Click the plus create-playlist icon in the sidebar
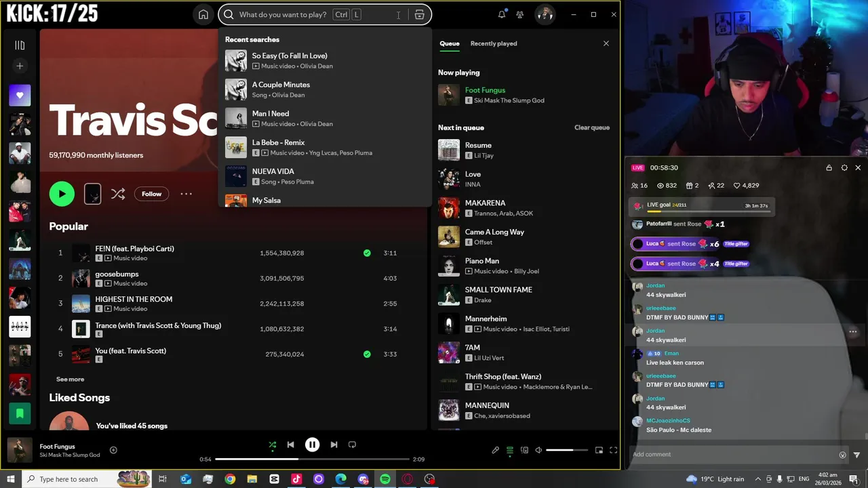868x488 pixels. (20, 66)
